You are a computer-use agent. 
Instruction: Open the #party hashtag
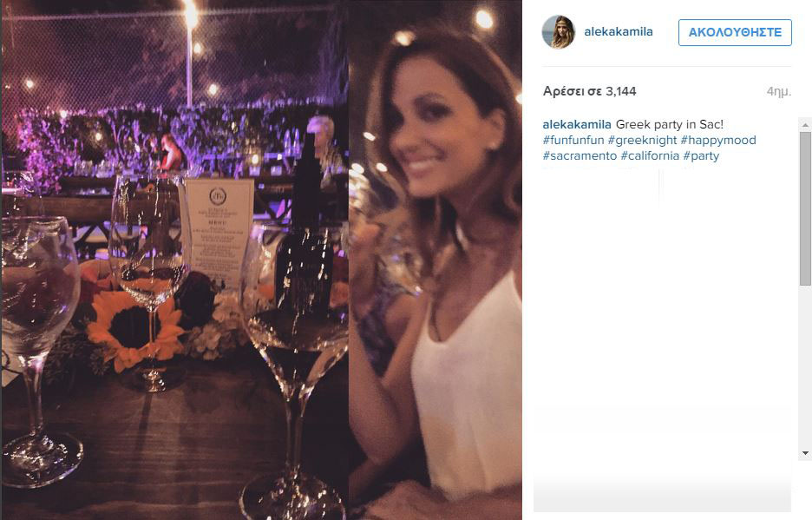point(701,155)
